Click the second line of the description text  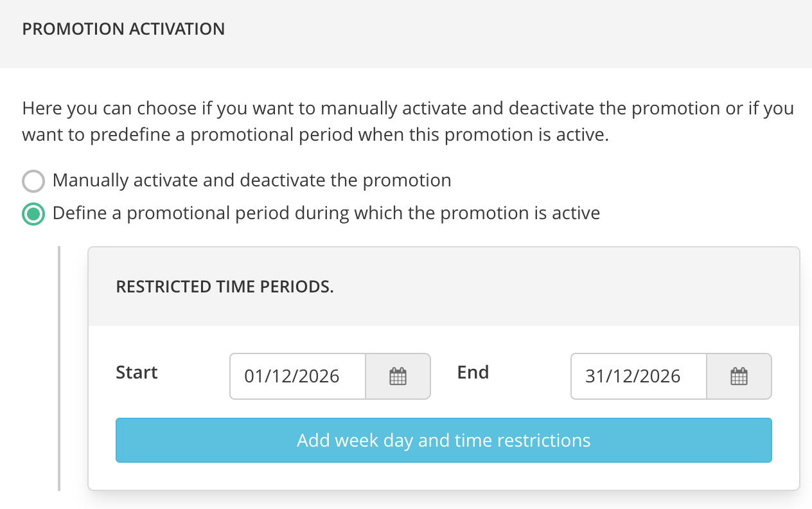coord(315,136)
